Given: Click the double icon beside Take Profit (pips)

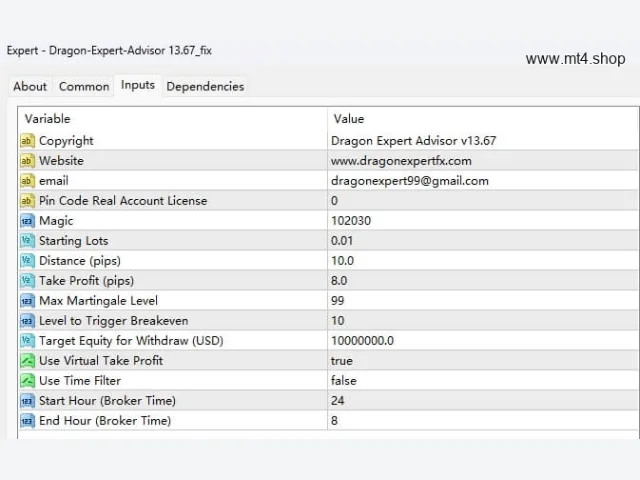Looking at the screenshot, I should [27, 281].
